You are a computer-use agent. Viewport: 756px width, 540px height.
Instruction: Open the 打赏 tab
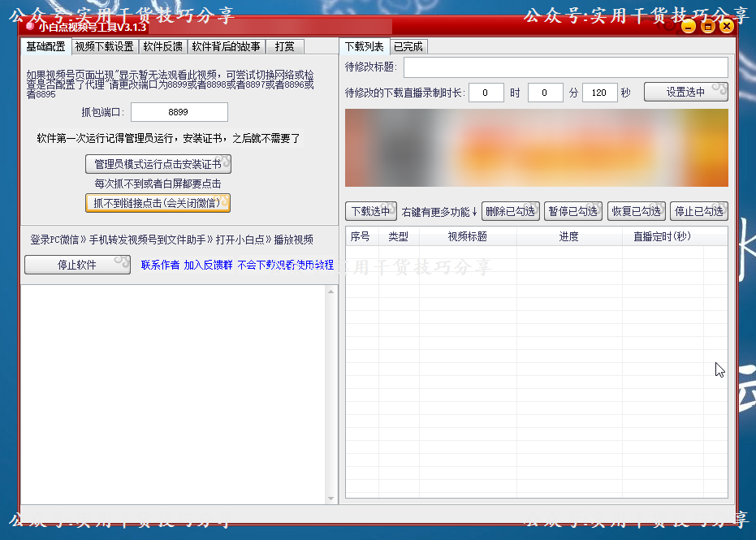tap(283, 46)
